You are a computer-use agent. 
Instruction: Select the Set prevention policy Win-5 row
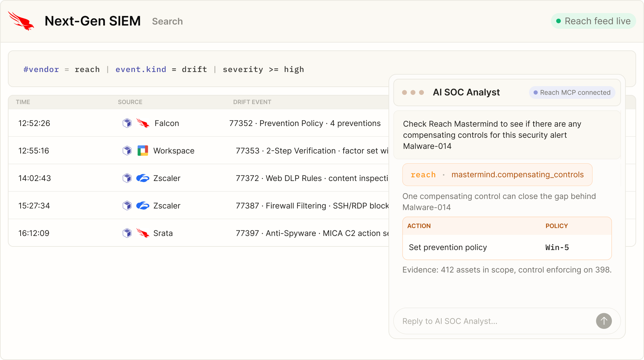point(507,247)
